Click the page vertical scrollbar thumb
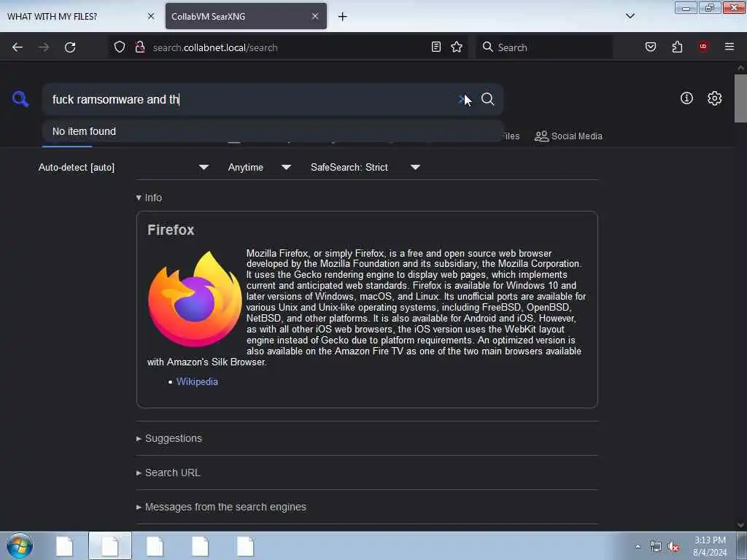The image size is (747, 560). point(740,98)
